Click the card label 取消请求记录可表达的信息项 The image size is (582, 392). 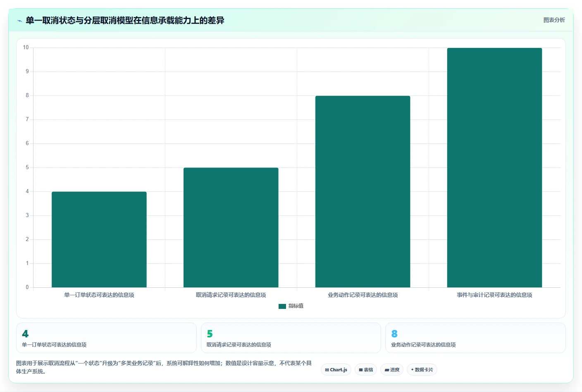click(x=239, y=345)
